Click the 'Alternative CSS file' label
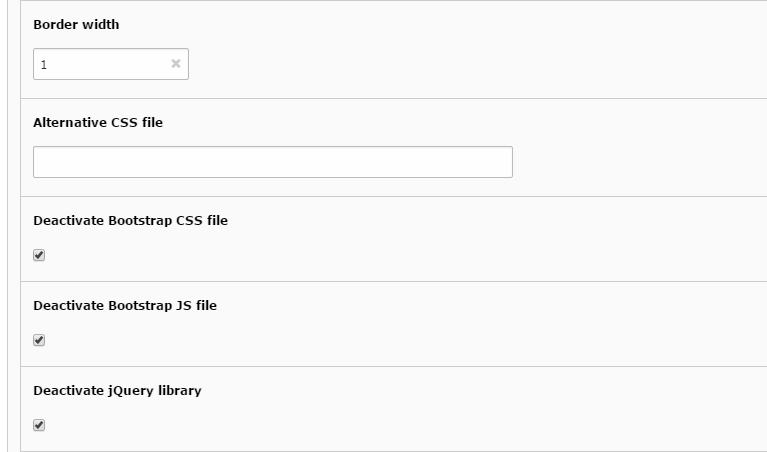The height and width of the screenshot is (452, 767). 98,122
